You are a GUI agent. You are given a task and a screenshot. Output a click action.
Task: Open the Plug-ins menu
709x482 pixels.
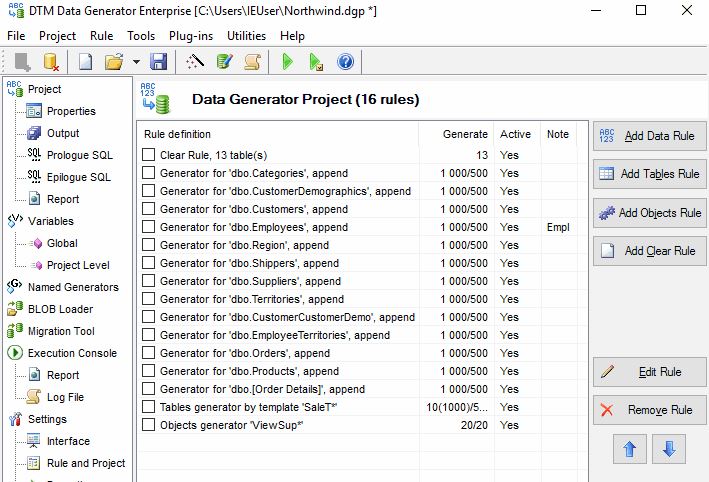pyautogui.click(x=191, y=36)
